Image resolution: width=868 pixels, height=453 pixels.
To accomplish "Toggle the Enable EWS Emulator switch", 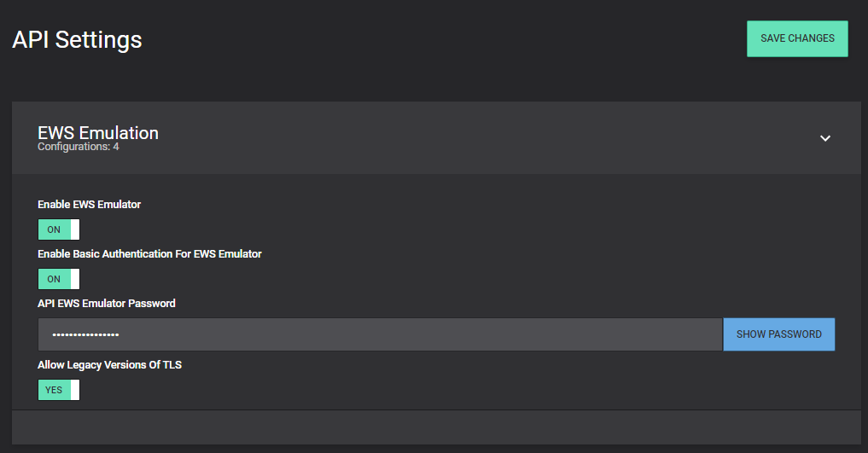I will [58, 229].
